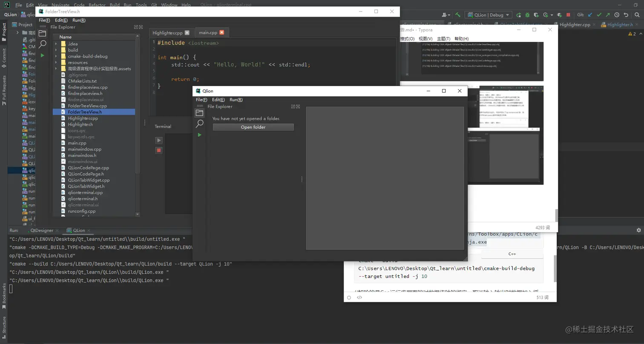Open the Commit tool window from left sidebar

tap(4, 58)
